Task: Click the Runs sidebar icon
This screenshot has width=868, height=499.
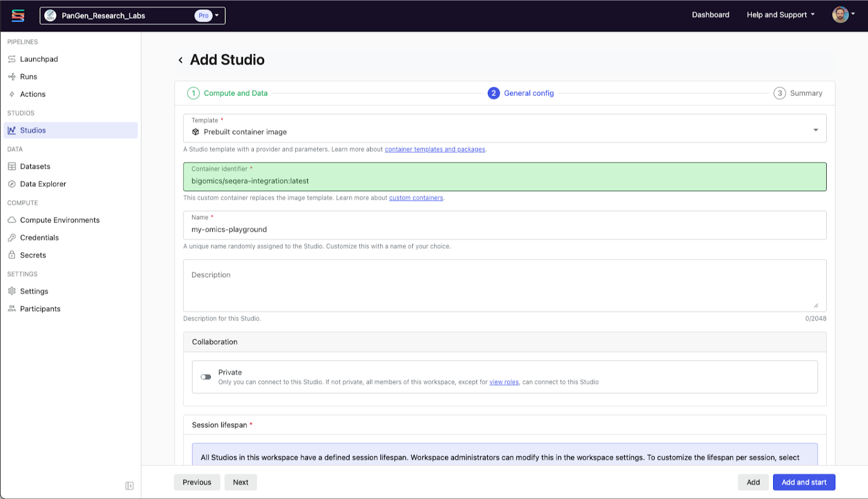Action: coord(12,76)
